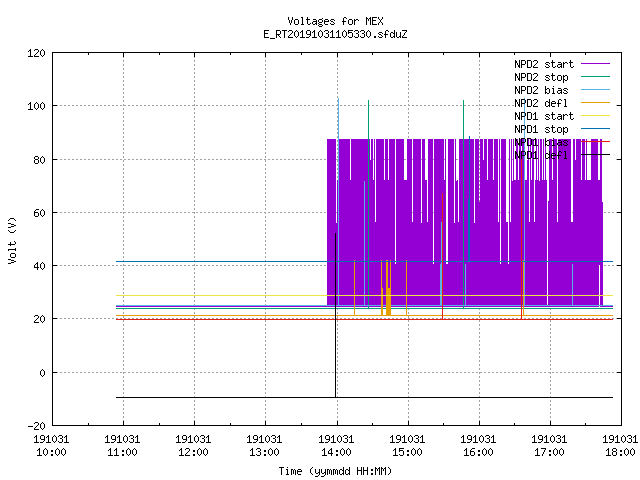Click the x-axis tick label 14:00

click(336, 452)
